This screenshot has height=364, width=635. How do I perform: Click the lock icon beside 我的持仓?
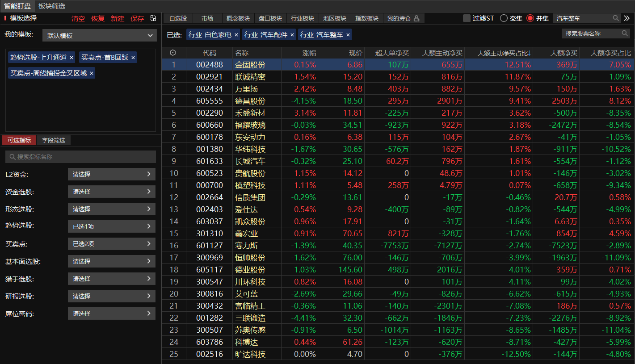tap(416, 18)
